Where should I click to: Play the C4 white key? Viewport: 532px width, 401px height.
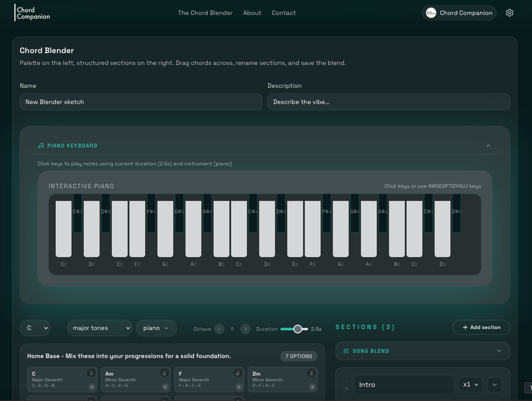click(x=239, y=229)
